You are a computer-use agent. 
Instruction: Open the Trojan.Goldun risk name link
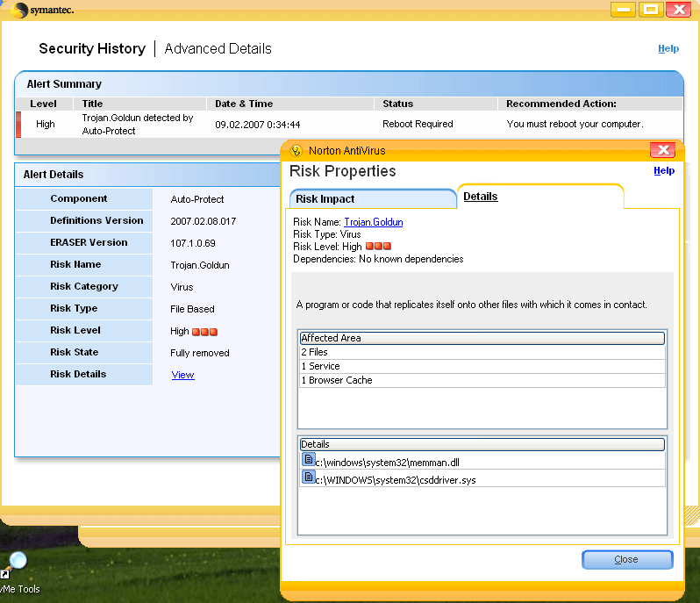(373, 223)
